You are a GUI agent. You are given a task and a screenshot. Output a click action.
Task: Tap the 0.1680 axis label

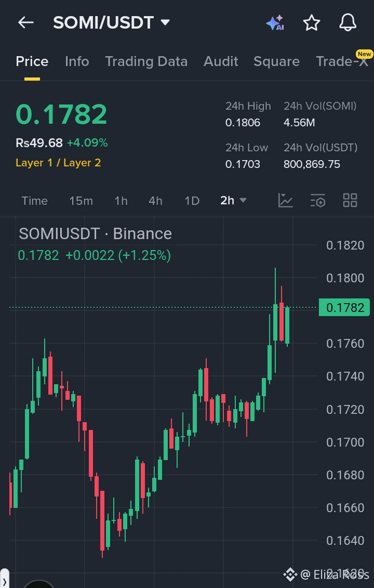pos(345,475)
